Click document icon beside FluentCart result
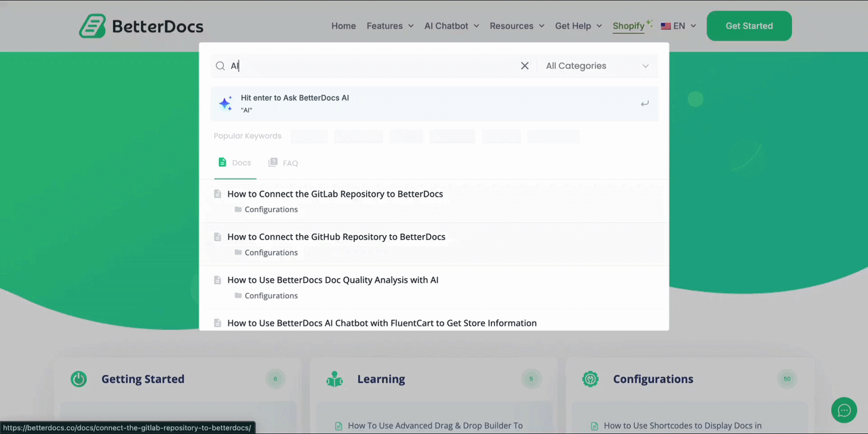 pyautogui.click(x=218, y=323)
